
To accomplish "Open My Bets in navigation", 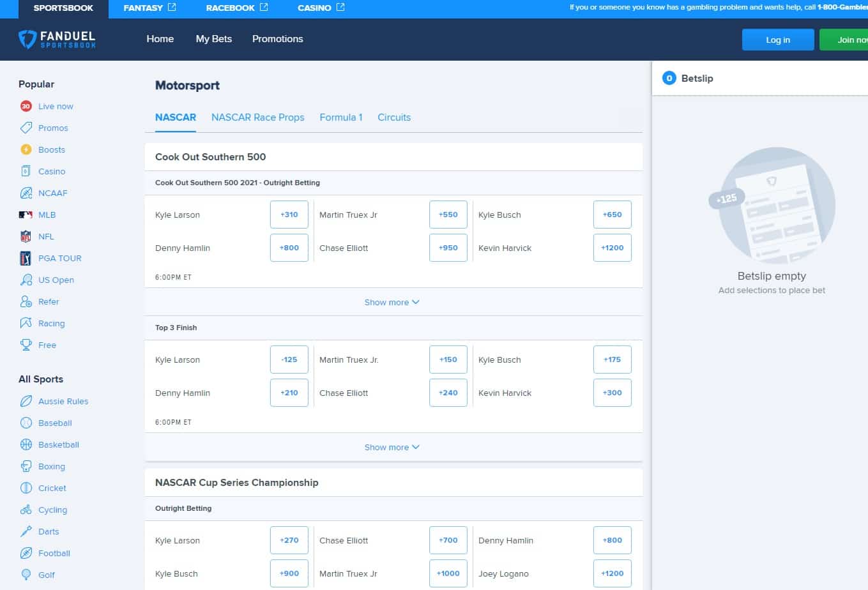I will click(214, 39).
